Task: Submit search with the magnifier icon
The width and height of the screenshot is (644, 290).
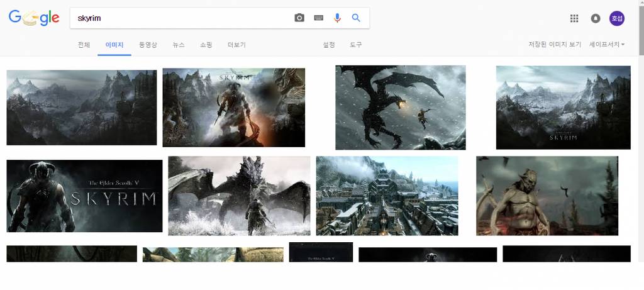Action: (x=356, y=18)
